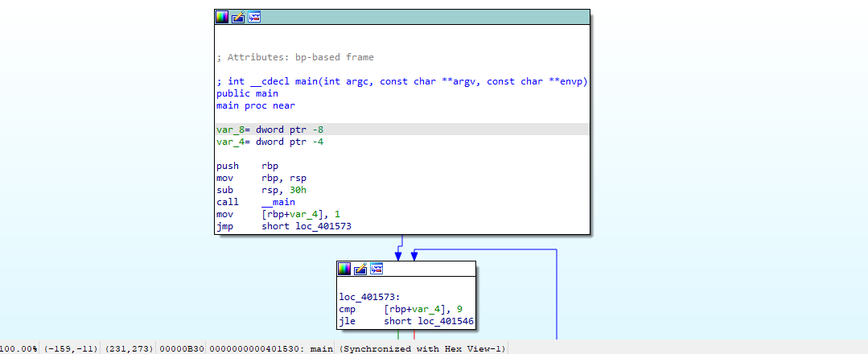This screenshot has height=354, width=868.
Task: Open node color picker in main block
Action: point(222,17)
